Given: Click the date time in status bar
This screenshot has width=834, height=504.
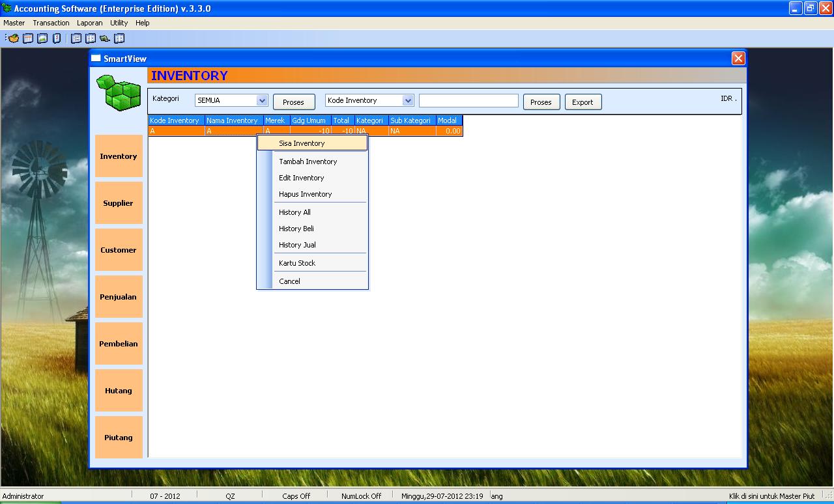Looking at the screenshot, I should pyautogui.click(x=442, y=496).
